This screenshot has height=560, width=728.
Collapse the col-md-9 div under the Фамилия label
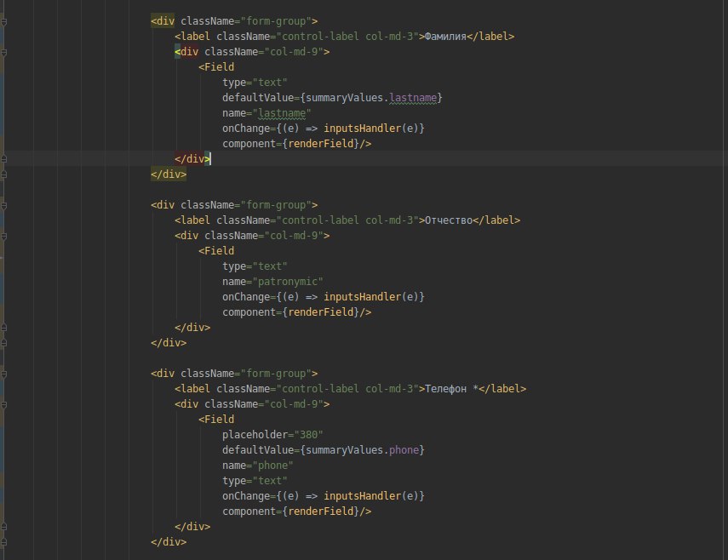point(3,53)
